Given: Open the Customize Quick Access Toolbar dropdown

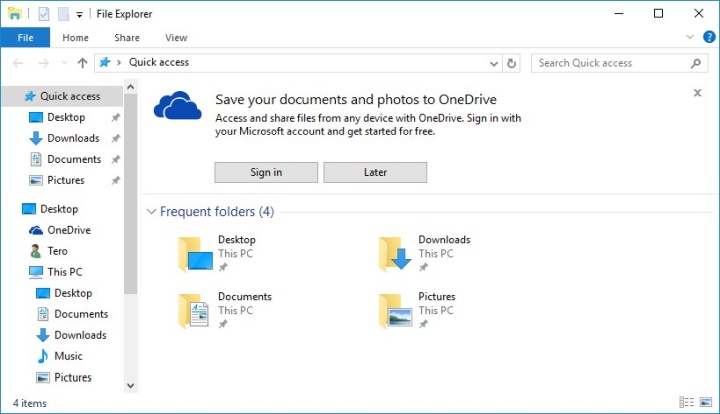Looking at the screenshot, I should click(80, 14).
